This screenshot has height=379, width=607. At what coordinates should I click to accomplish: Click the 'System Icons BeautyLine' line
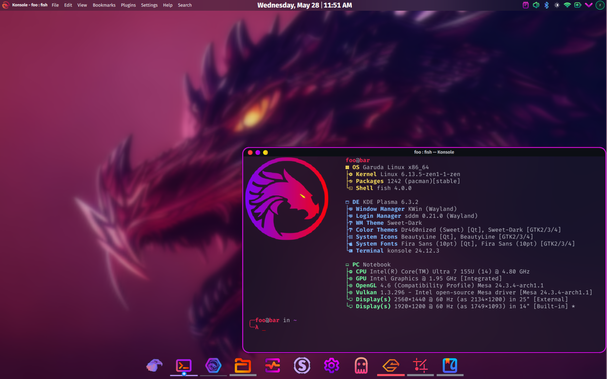click(x=441, y=237)
